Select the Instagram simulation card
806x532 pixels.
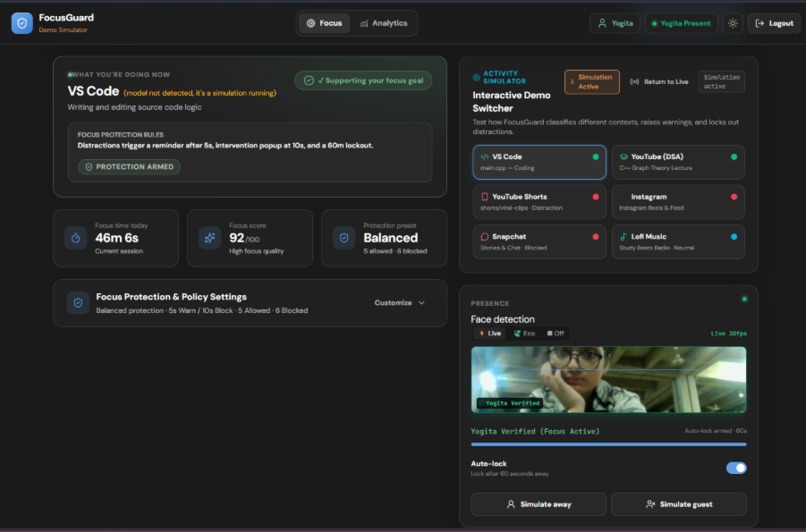click(678, 202)
